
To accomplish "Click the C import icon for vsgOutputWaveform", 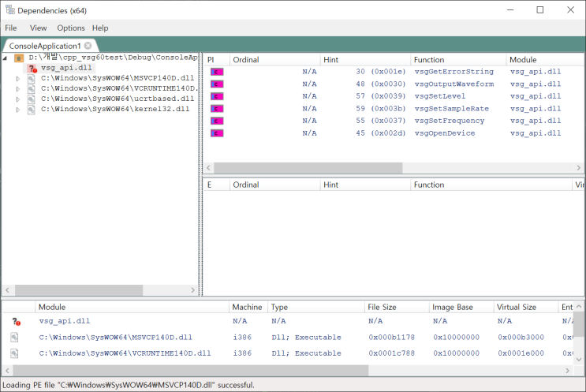I will (217, 84).
